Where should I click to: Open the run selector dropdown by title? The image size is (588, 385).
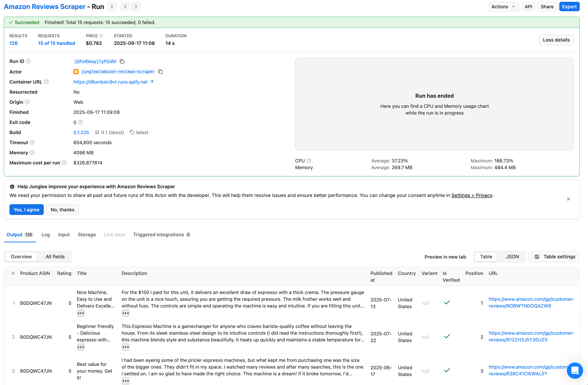(112, 7)
